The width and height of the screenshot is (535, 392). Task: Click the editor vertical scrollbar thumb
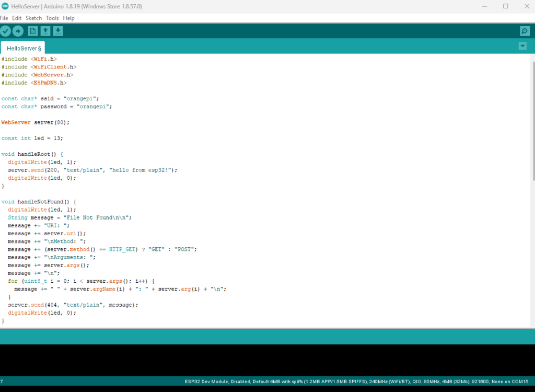[x=533, y=121]
